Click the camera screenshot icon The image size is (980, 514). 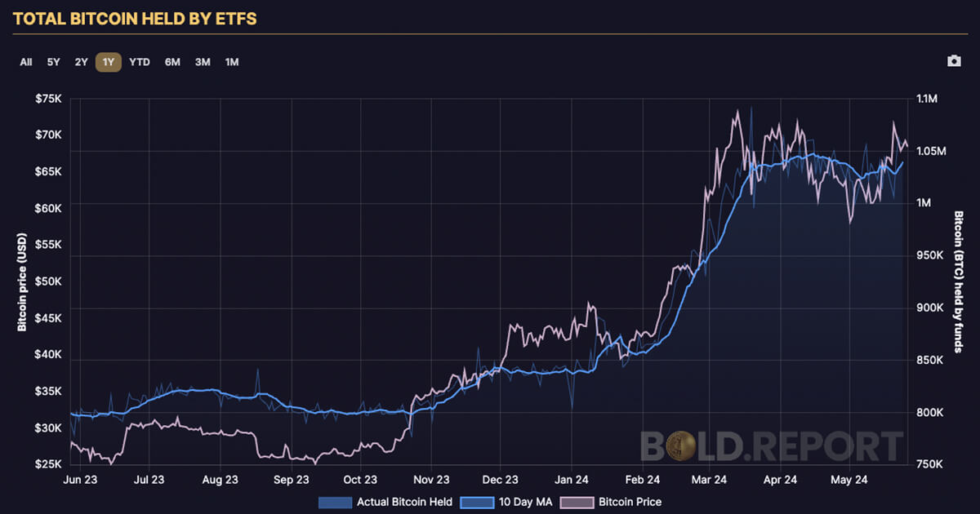954,62
